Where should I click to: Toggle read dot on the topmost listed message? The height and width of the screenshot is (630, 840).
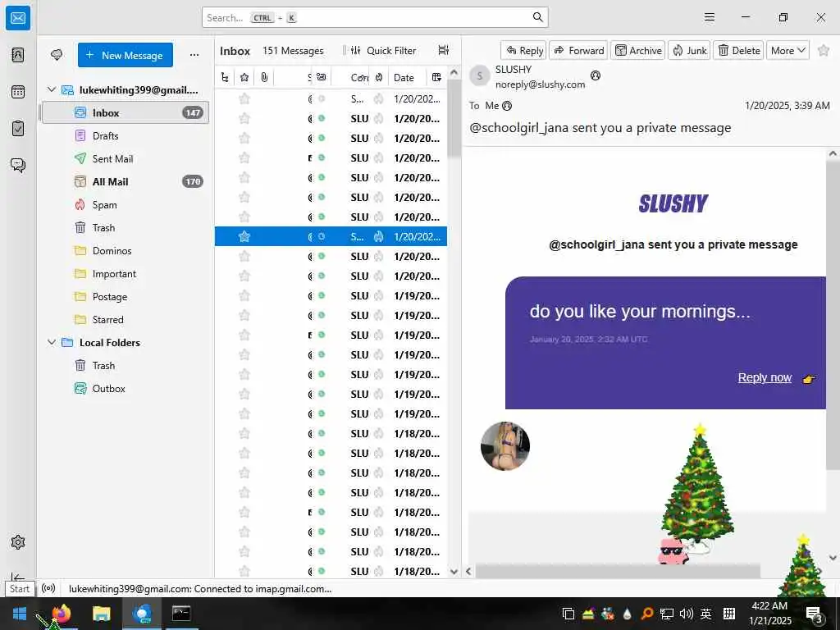[x=322, y=98]
